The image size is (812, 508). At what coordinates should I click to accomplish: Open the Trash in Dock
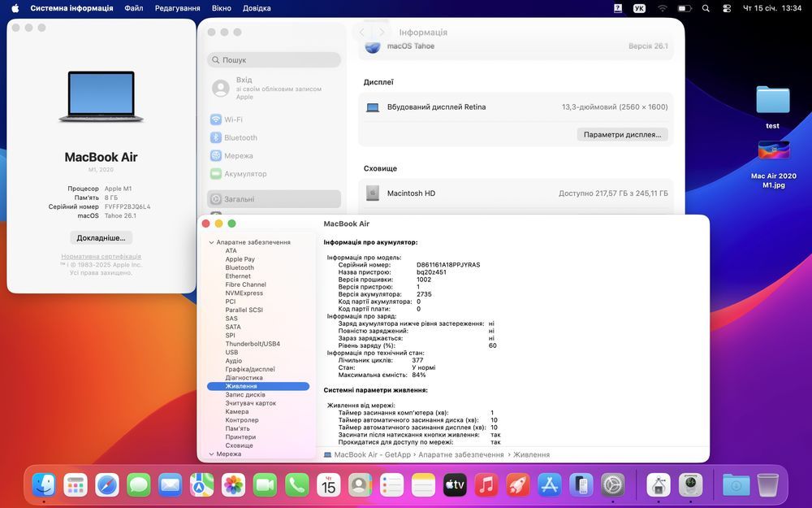tap(767, 485)
